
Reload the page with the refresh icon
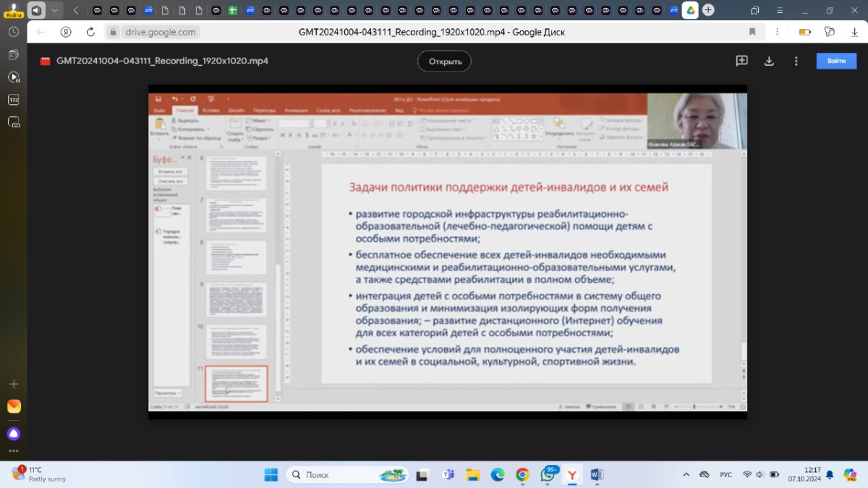coord(90,32)
